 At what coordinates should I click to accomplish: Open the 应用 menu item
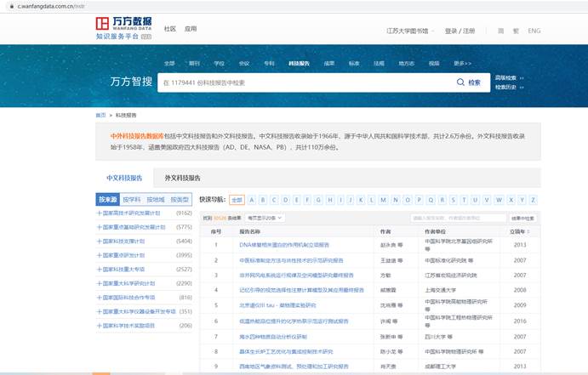pos(191,29)
